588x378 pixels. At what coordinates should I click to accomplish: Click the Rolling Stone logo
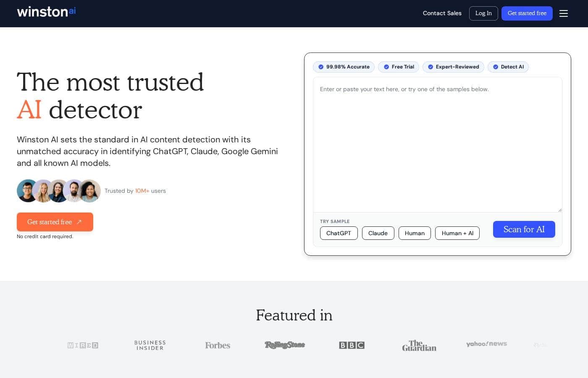(285, 345)
